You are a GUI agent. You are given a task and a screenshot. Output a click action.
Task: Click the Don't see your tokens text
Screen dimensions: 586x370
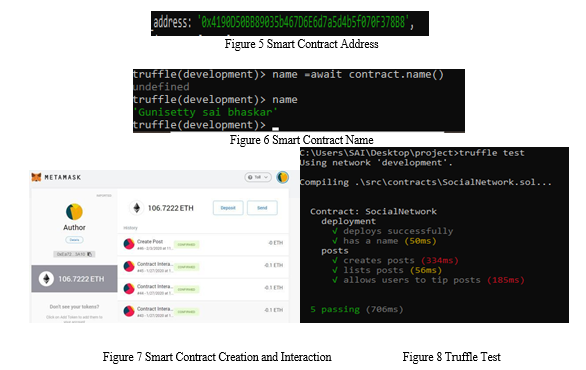(74, 307)
